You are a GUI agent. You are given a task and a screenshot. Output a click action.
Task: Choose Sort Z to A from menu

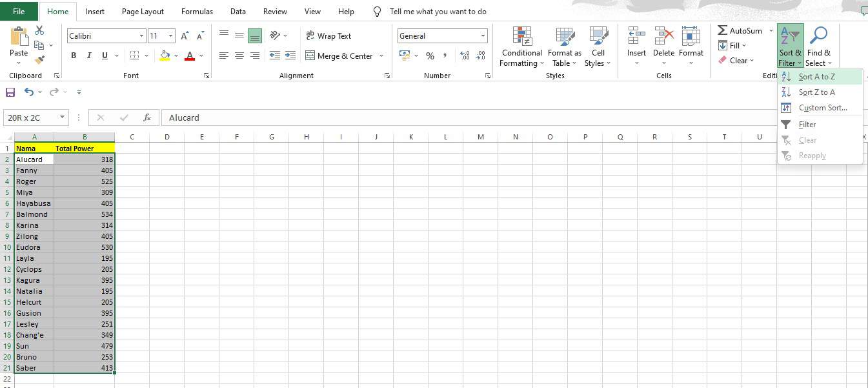click(x=816, y=92)
